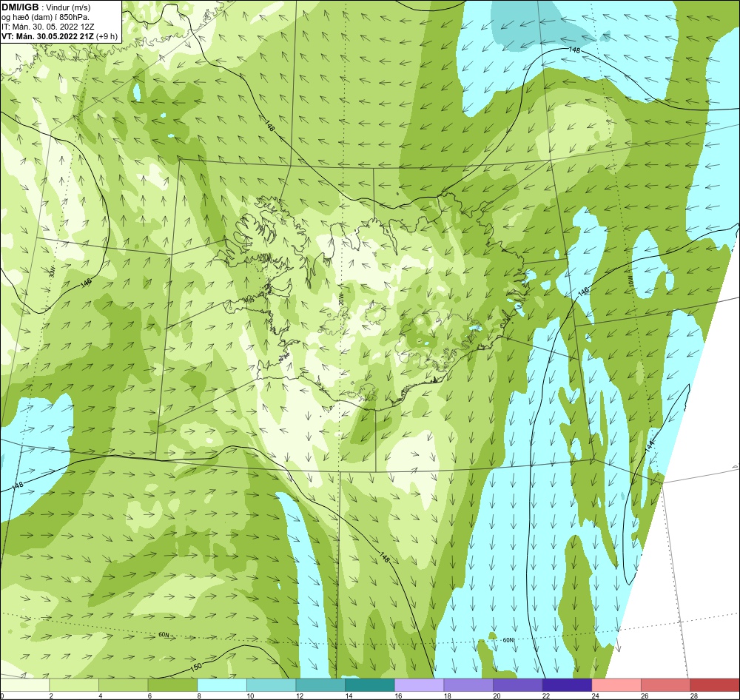Select the '20W' longitude label over Iceland
740x700 pixels.
pos(340,299)
